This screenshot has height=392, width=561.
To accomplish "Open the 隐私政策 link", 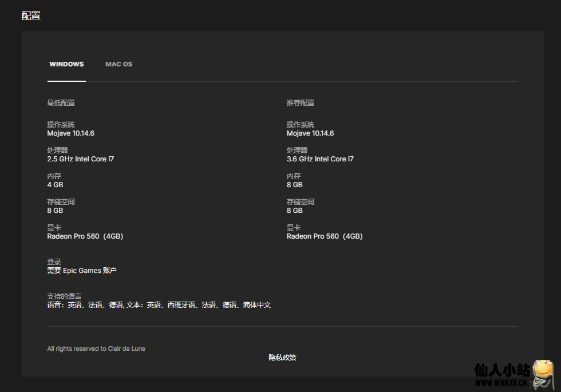I will 282,358.
